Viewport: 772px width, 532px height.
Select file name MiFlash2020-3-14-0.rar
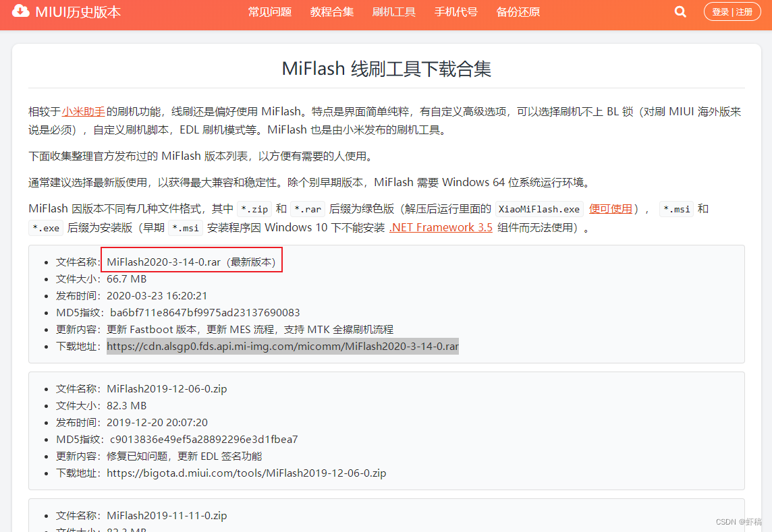163,262
